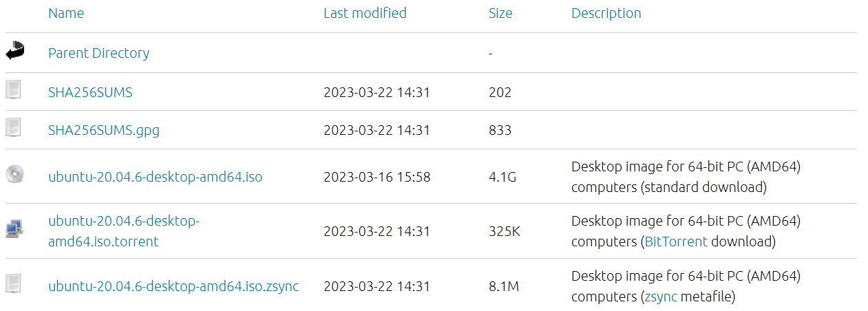Click the ISO's 2023-03-16 15:58 modified date

click(377, 177)
